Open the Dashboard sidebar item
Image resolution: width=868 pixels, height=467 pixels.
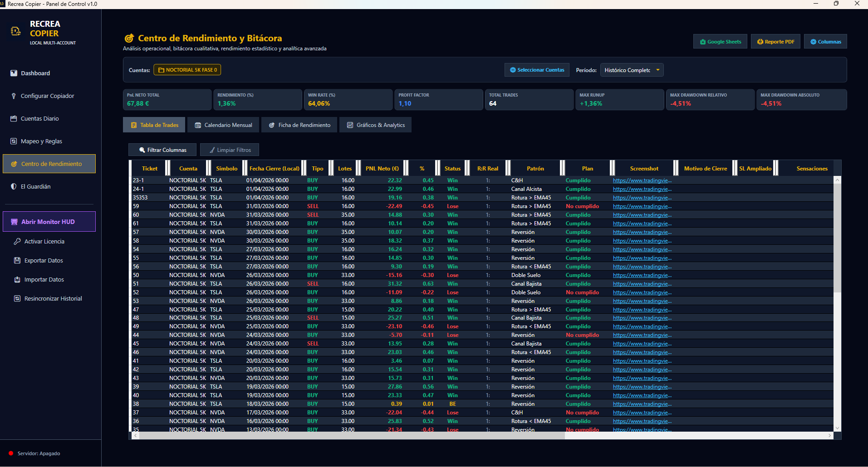tap(49, 73)
